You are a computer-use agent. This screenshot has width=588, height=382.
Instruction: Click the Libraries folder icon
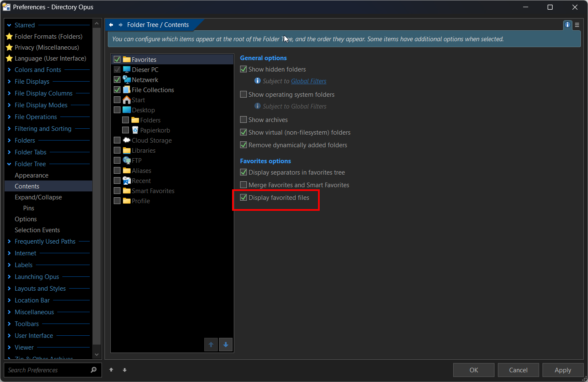[x=127, y=150]
